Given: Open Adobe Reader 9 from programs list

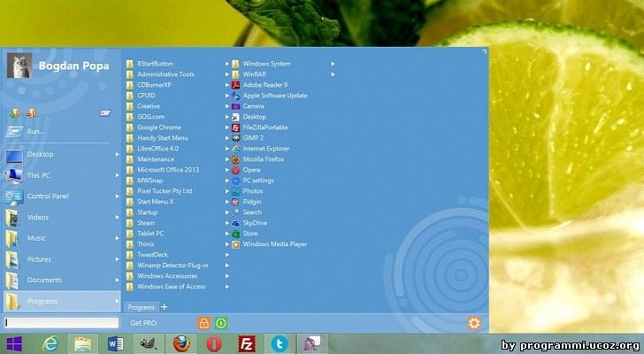Looking at the screenshot, I should coord(264,85).
